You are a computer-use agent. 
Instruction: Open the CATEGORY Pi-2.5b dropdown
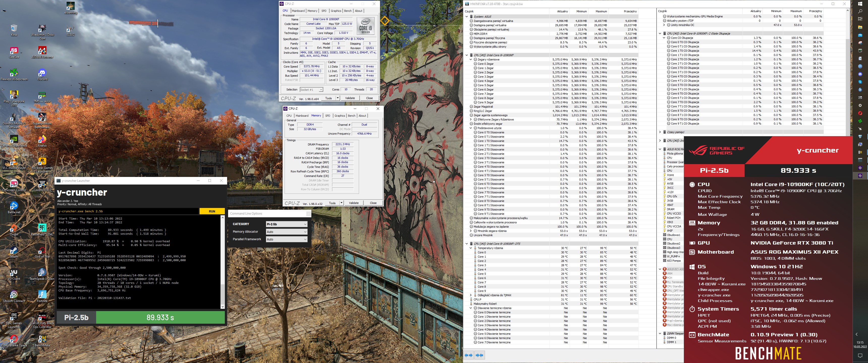tap(286, 224)
